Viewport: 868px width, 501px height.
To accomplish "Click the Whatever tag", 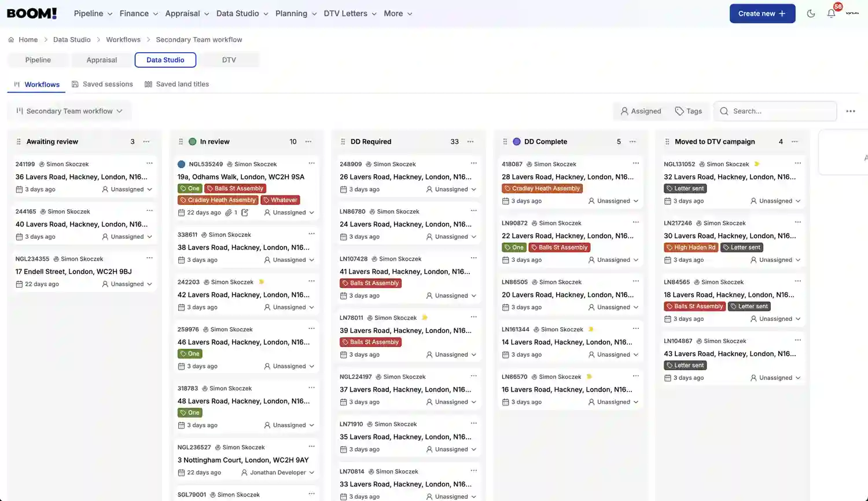I will pyautogui.click(x=280, y=200).
